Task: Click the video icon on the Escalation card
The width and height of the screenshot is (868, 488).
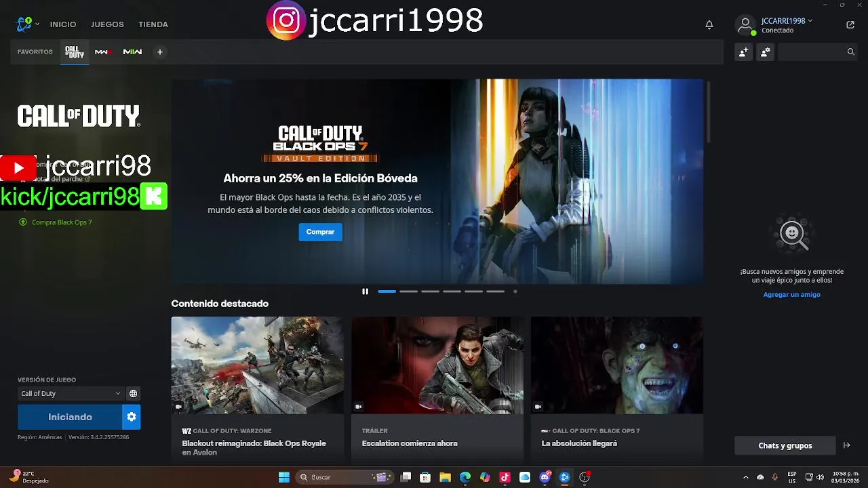Action: pos(359,407)
